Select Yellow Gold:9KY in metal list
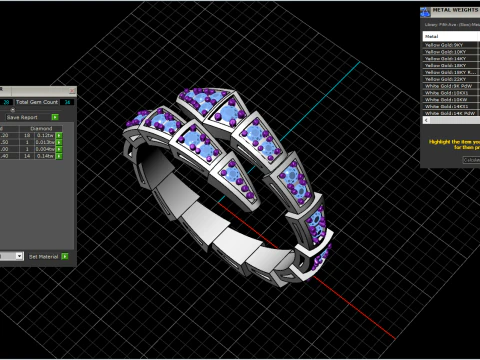Viewport: 480px width, 360px height. (x=451, y=45)
